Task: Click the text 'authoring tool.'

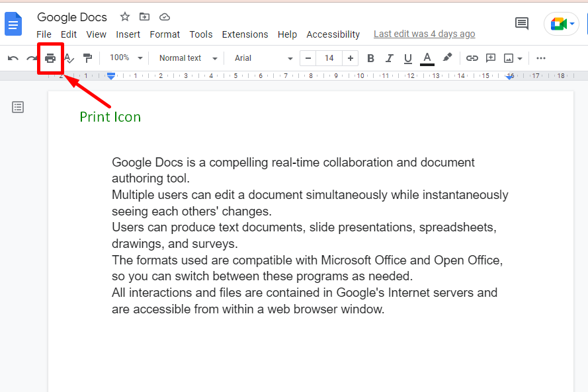Action: click(151, 178)
